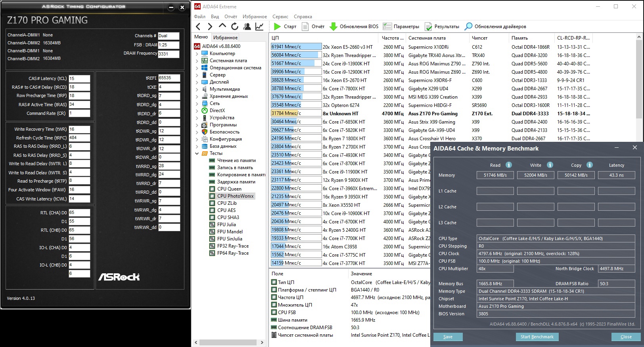Open Параметры from the toolbar
The width and height of the screenshot is (644, 347).
(x=401, y=27)
